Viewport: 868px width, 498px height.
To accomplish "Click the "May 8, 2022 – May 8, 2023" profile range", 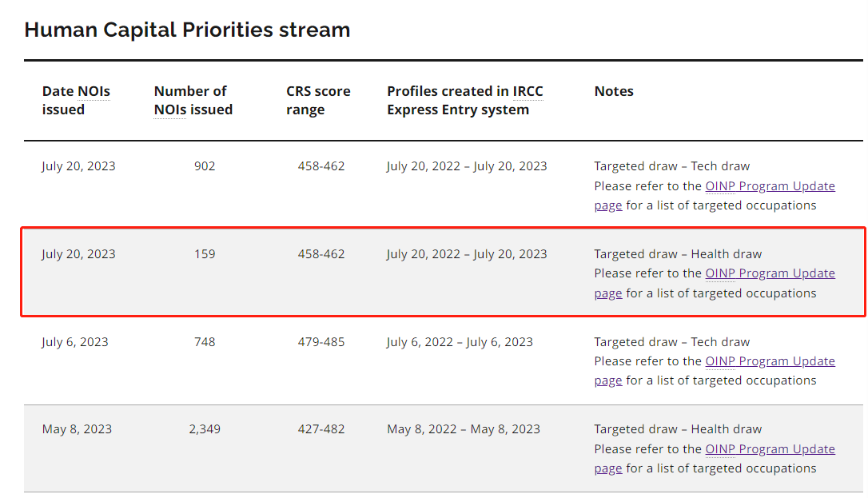I will 464,429.
